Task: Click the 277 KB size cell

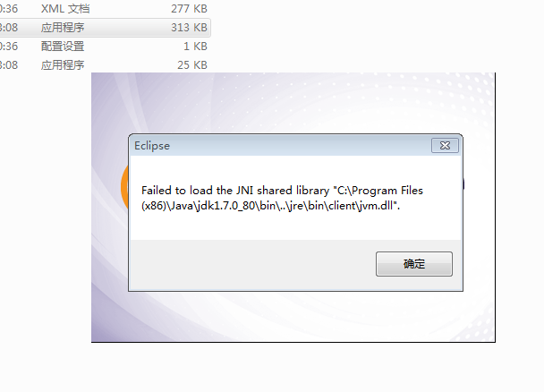Action: (x=189, y=9)
